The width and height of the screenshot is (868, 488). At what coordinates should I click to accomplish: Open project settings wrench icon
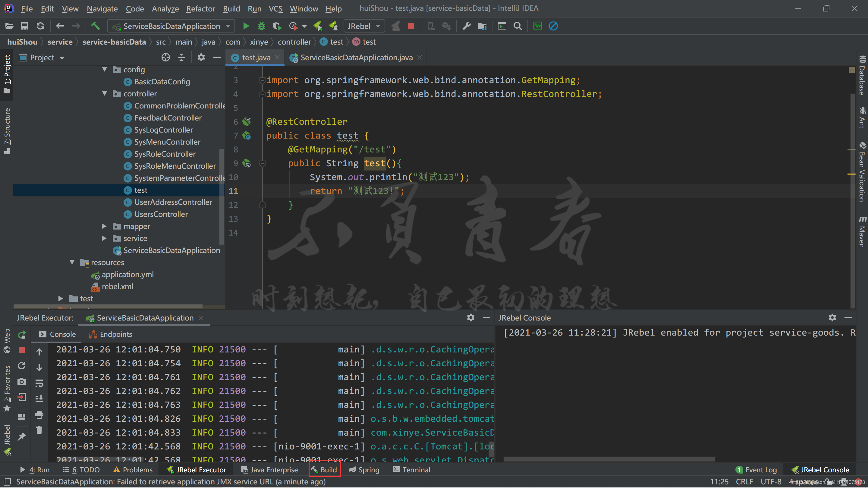[x=466, y=26]
